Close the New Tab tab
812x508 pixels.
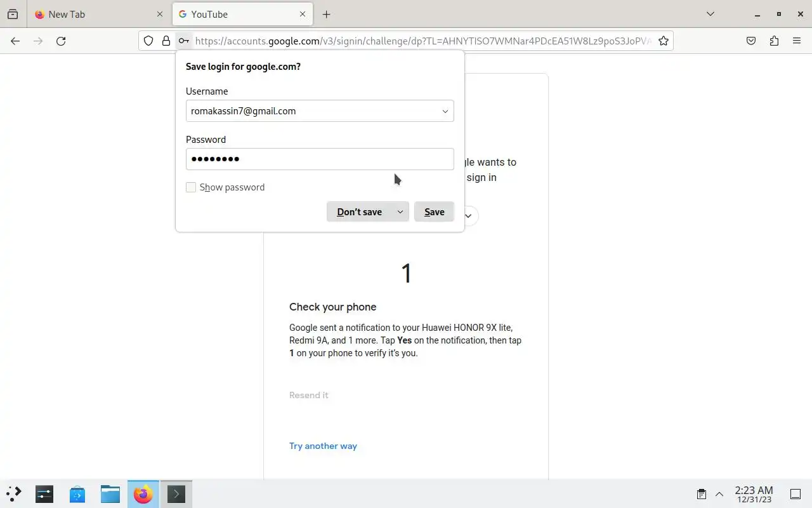[160, 14]
